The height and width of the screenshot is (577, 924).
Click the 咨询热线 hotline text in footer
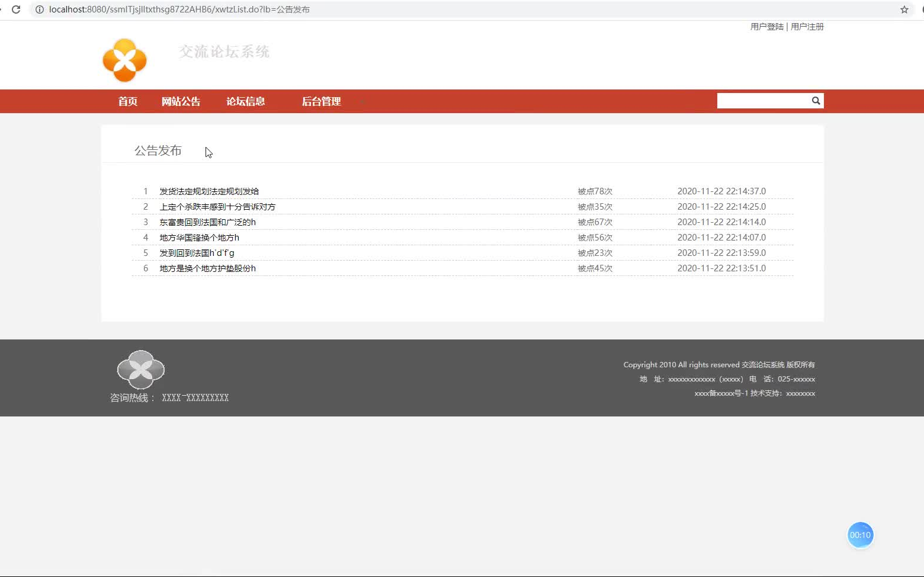click(x=169, y=398)
